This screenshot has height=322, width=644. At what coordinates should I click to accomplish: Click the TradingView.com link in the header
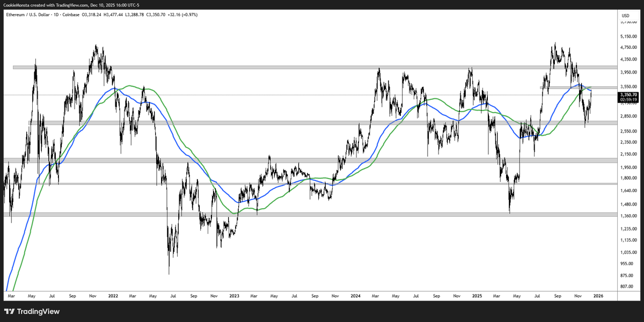point(71,5)
